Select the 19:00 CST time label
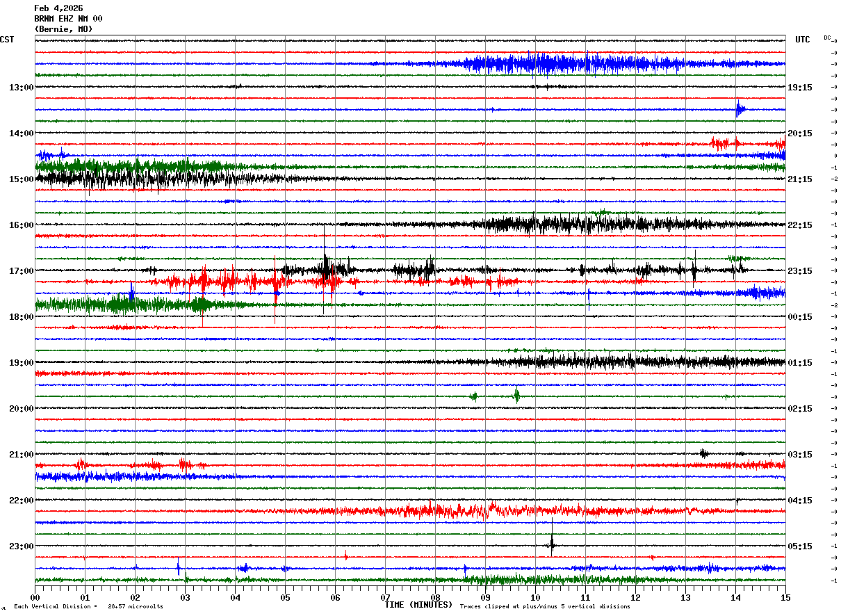This screenshot has height=616, width=841. pyautogui.click(x=21, y=363)
